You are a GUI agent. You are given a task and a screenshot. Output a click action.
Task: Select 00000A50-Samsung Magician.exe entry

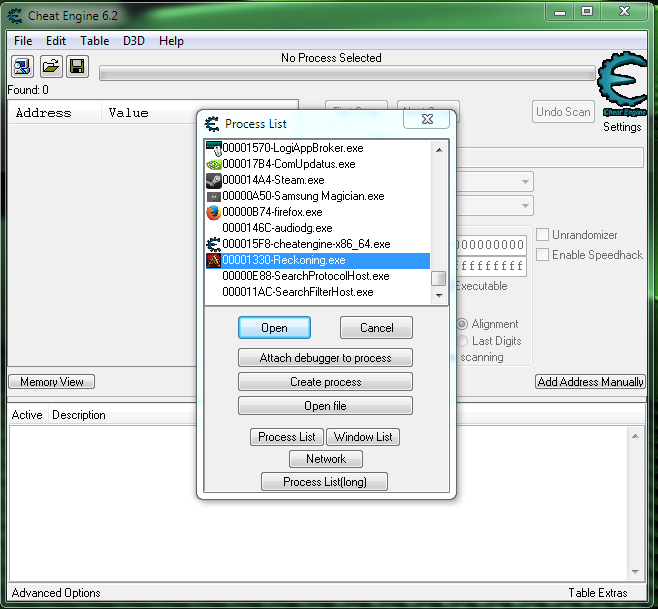point(318,196)
